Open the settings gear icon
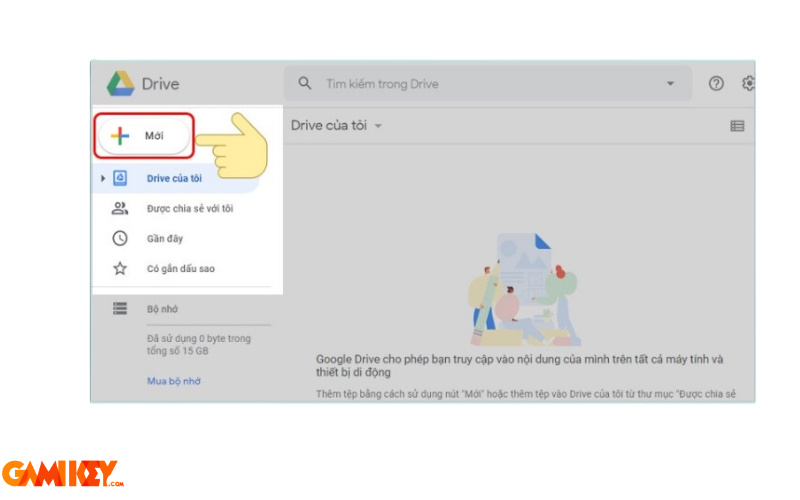The width and height of the screenshot is (800, 500). coord(748,83)
